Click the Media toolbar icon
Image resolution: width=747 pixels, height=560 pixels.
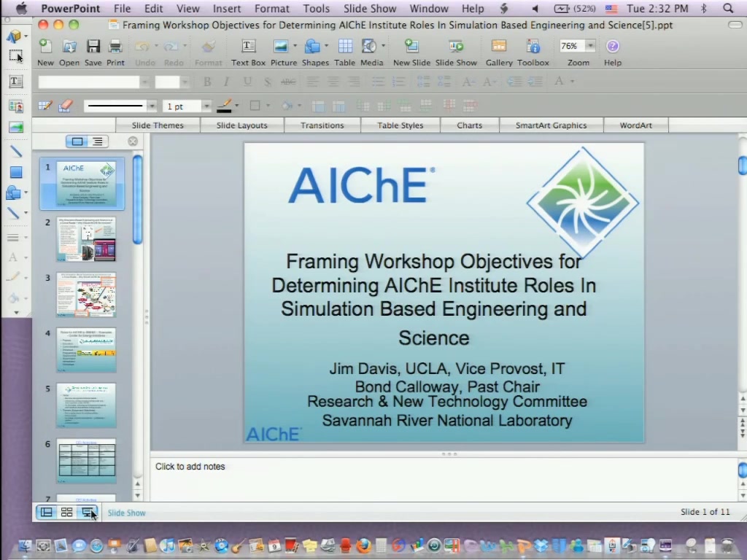click(368, 46)
